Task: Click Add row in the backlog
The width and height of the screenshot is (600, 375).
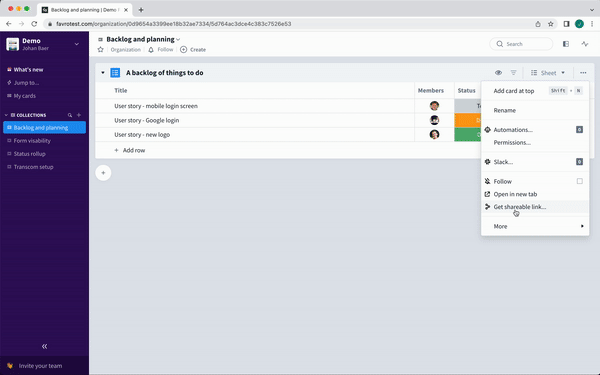Action: click(x=130, y=150)
